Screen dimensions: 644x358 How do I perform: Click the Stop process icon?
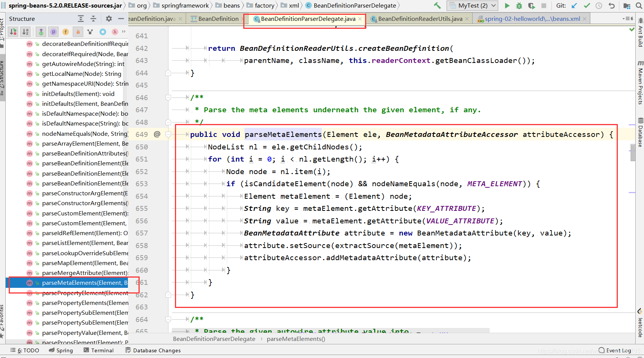[543, 6]
